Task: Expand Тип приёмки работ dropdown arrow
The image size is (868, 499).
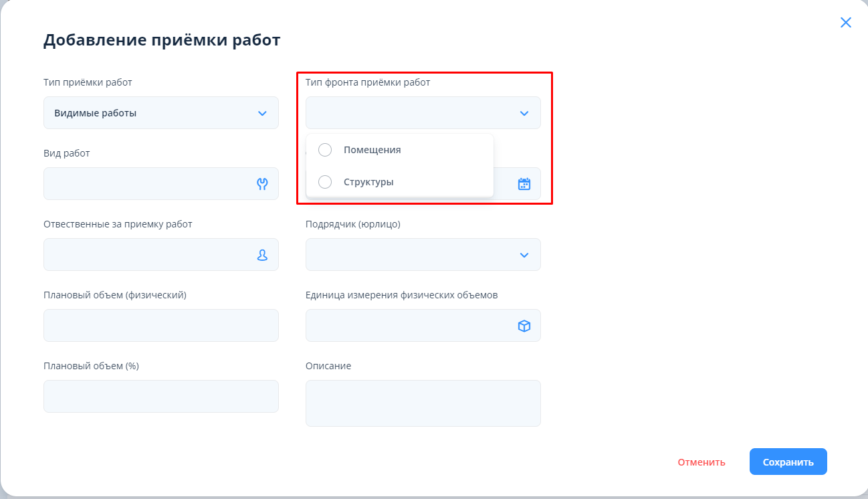Action: (262, 113)
